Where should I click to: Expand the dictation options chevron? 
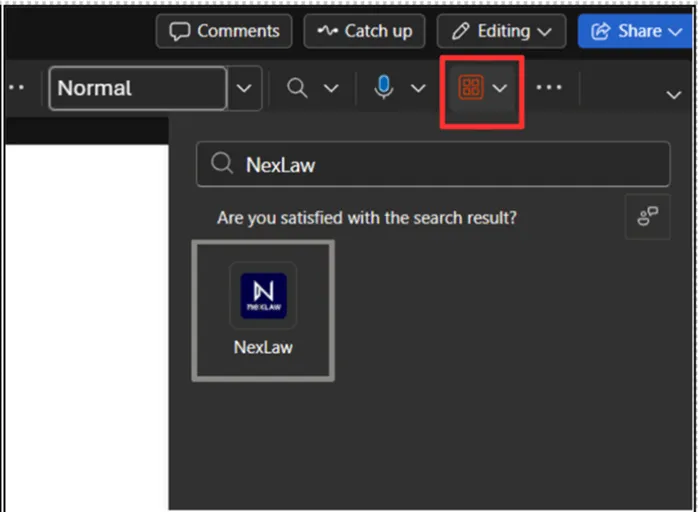point(418,88)
